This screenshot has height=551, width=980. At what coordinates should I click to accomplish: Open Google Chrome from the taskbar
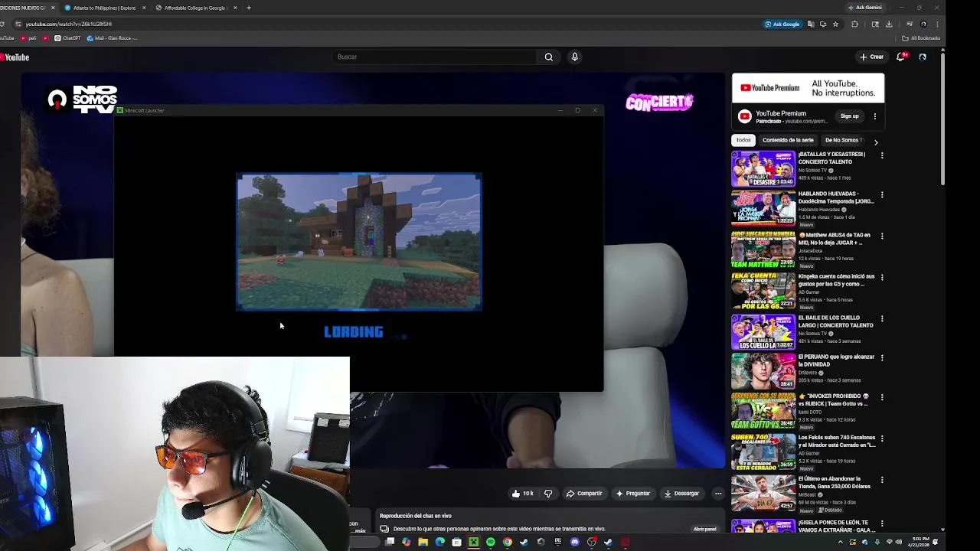[x=507, y=542]
